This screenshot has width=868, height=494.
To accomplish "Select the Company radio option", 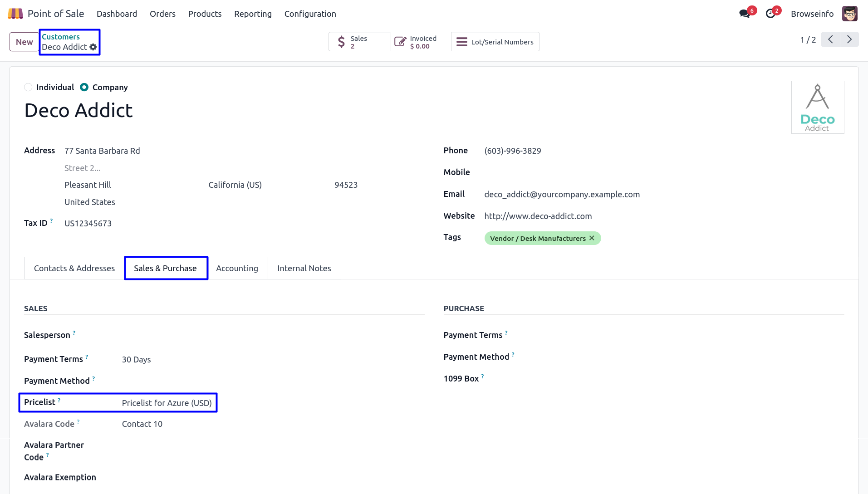I will 84,87.
